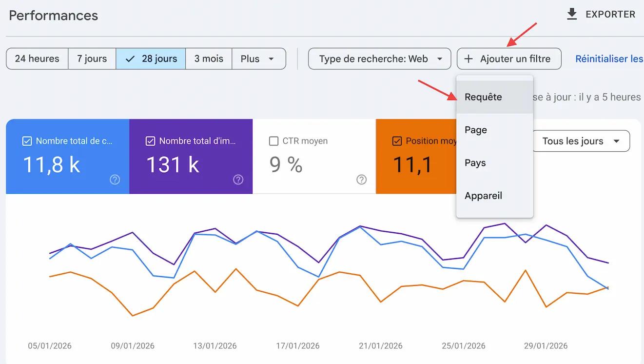
Task: Click the Réinitialiser les link
Action: tap(608, 59)
